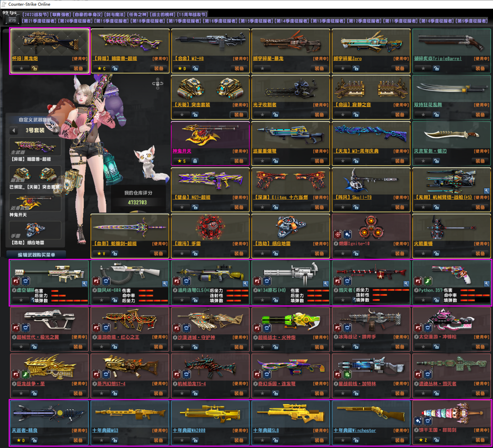
Task: Click Counter-Strike Online window title icon
Action: 4,4
